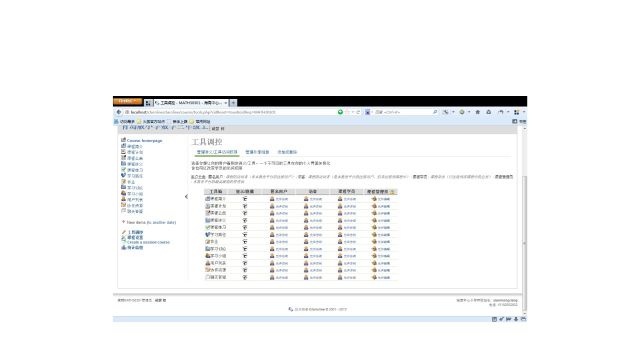
Task: Open sidebar 用户列表 users tool
Action: [132, 200]
